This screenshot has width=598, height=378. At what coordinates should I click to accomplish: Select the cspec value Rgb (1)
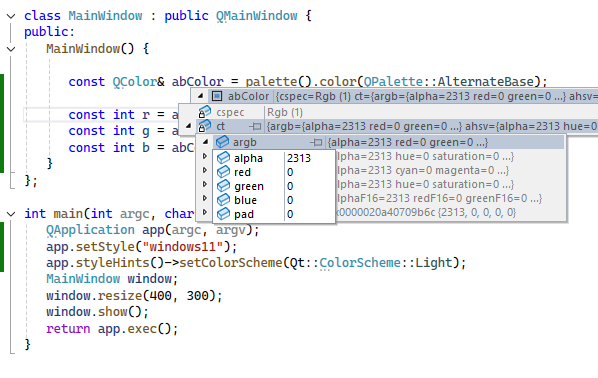(x=285, y=113)
